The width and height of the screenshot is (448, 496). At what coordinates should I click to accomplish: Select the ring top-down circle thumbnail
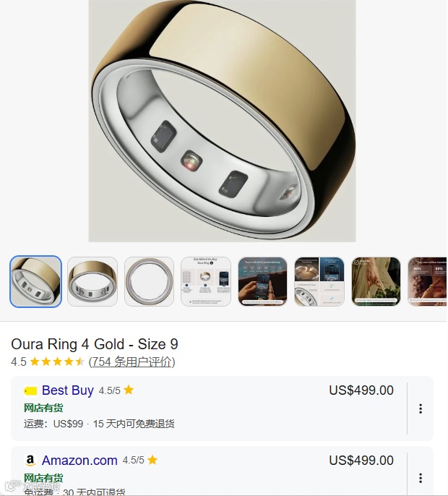pos(150,281)
